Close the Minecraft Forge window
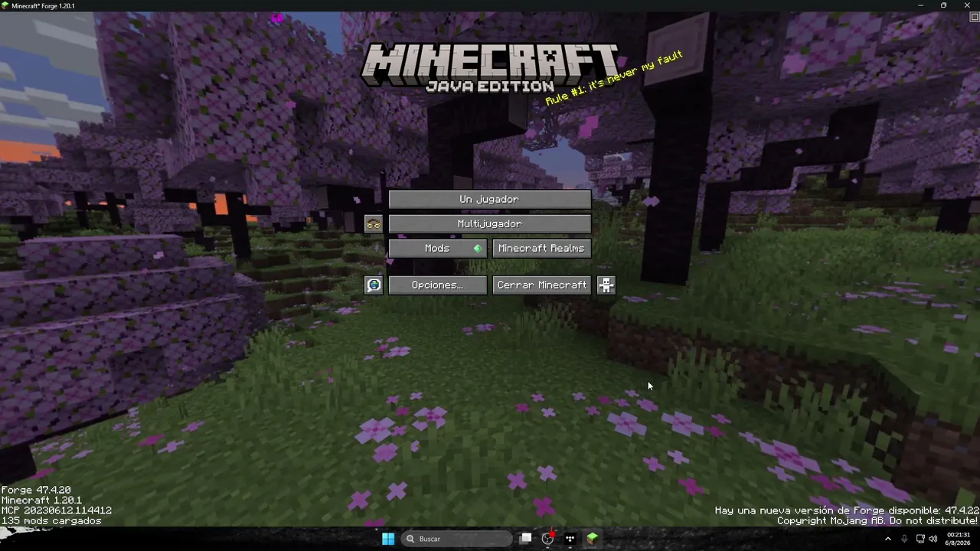980x551 pixels. (966, 5)
